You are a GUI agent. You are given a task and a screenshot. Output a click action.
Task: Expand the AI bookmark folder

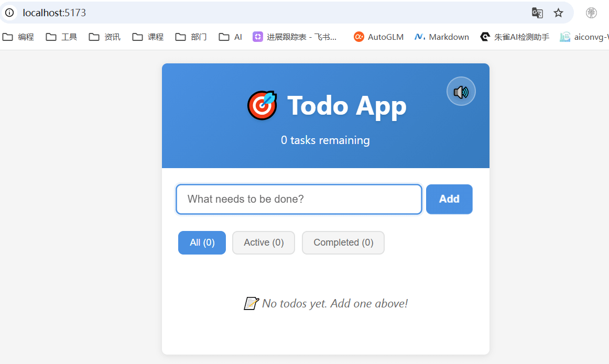pyautogui.click(x=230, y=37)
